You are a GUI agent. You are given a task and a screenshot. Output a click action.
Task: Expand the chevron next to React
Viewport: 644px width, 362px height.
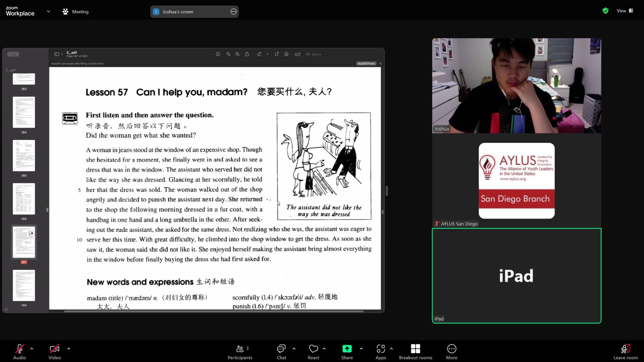pyautogui.click(x=324, y=348)
